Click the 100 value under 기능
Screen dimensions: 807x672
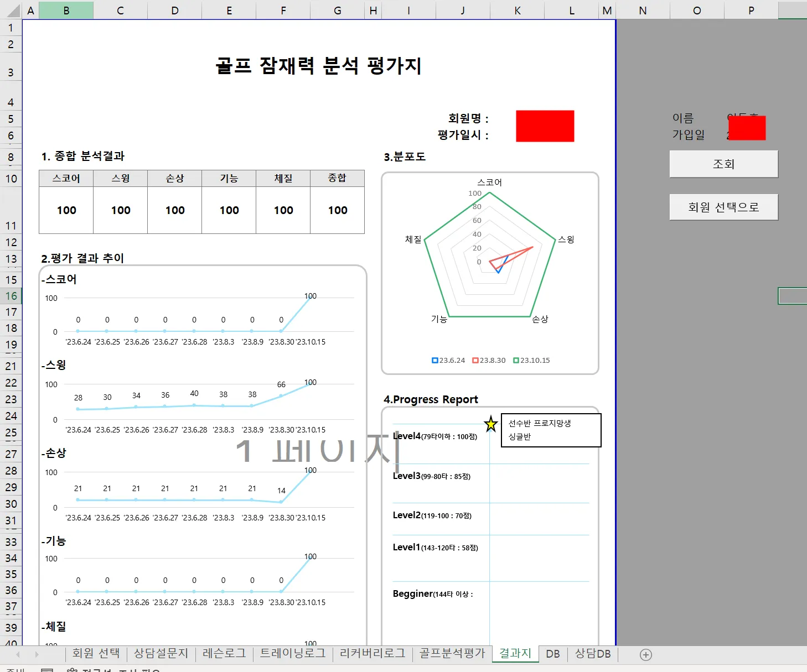click(229, 210)
